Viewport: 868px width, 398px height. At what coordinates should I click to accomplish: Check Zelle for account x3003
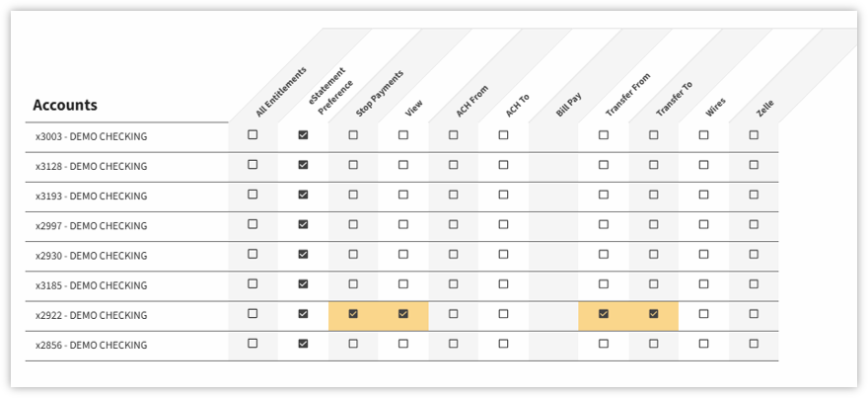point(754,134)
